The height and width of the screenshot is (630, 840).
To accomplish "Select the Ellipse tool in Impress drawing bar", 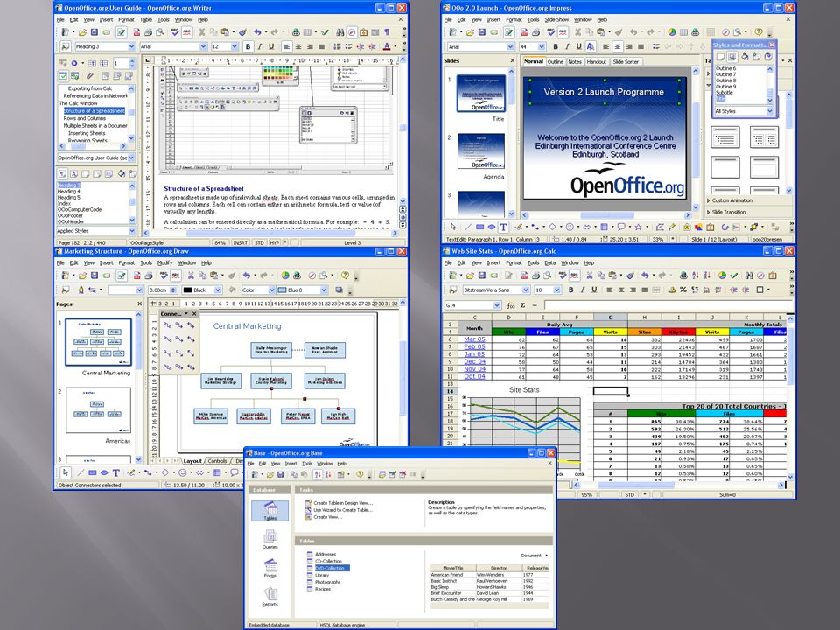I will pyautogui.click(x=491, y=227).
